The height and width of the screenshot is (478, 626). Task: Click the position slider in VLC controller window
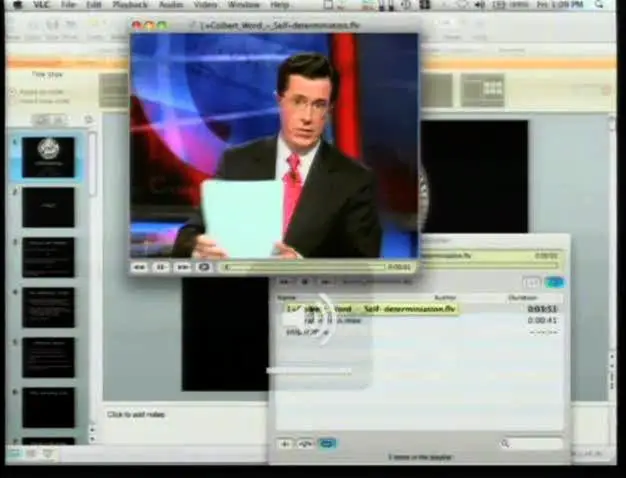click(490, 265)
